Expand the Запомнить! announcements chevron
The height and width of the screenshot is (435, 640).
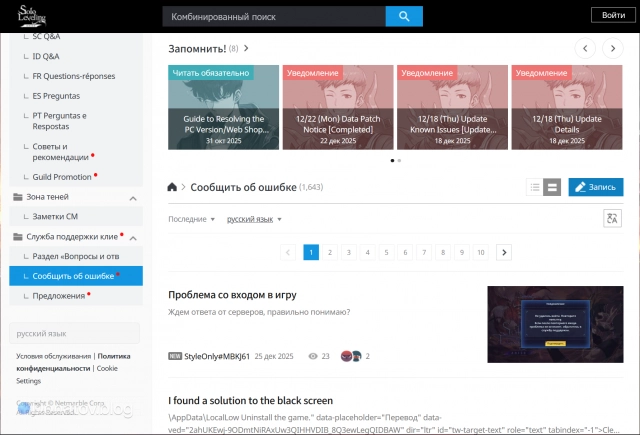[246, 48]
